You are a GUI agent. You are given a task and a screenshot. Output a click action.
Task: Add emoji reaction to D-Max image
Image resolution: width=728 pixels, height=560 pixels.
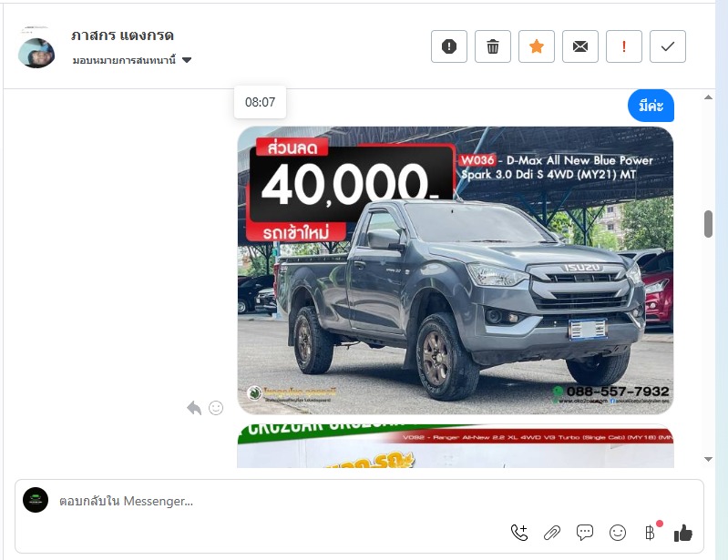(x=216, y=408)
